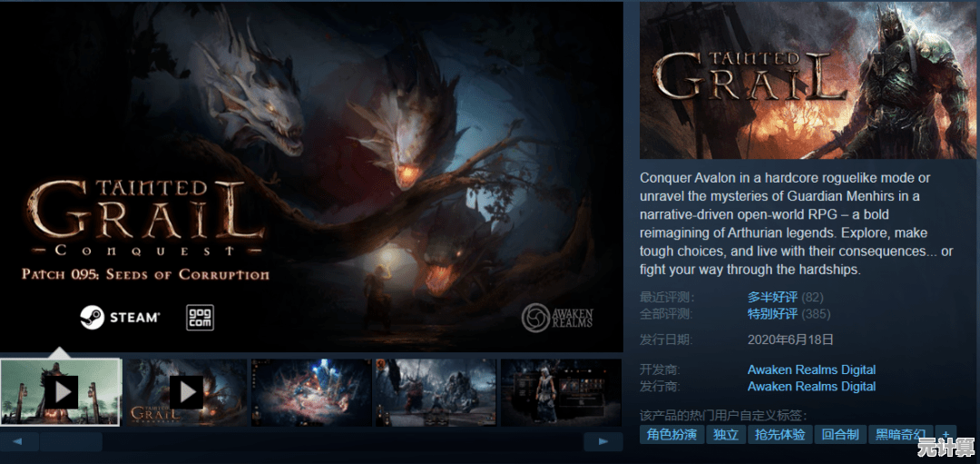Click the 发行商 label
The width and height of the screenshot is (980, 464).
point(661,386)
